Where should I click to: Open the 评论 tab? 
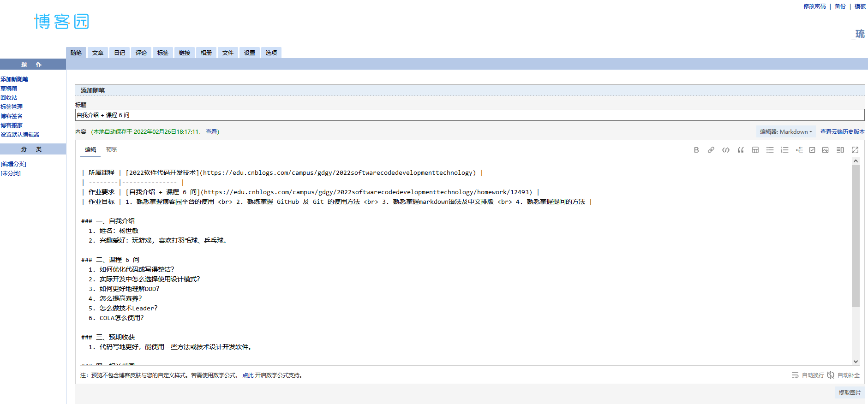coord(141,53)
